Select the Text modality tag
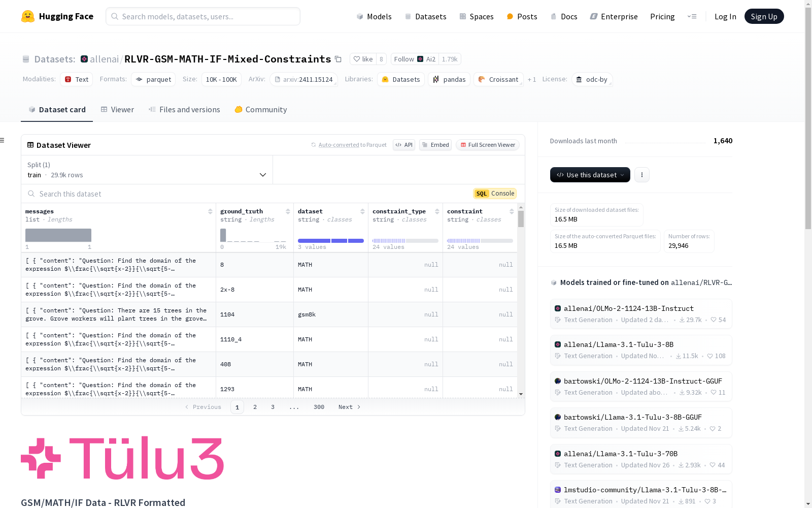 (77, 79)
